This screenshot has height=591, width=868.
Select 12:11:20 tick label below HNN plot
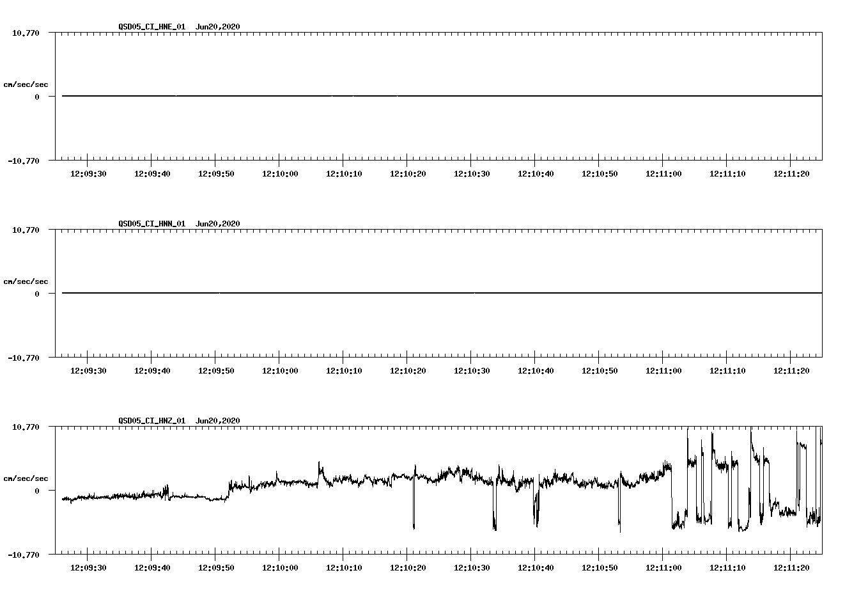(791, 371)
